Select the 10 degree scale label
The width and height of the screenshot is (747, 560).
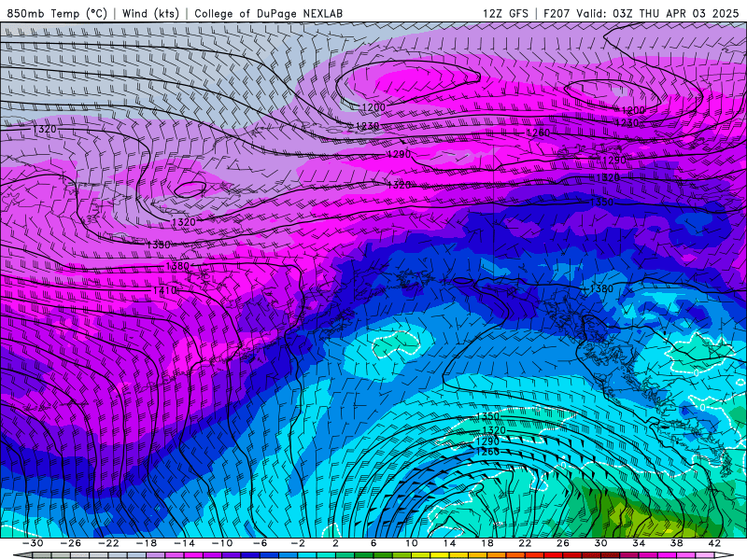pyautogui.click(x=411, y=543)
